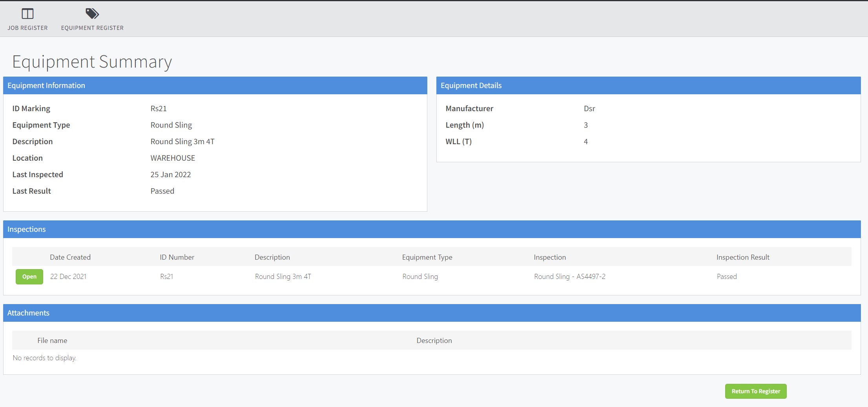Image resolution: width=868 pixels, height=407 pixels.
Task: Select the Rs21 cell in Inspections
Action: [167, 277]
